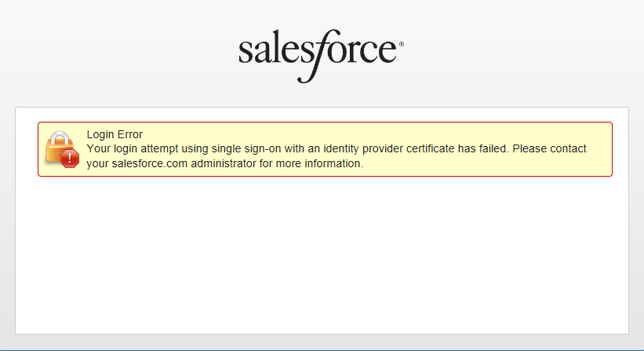This screenshot has width=644, height=351.
Task: Click the blank white content panel
Action: [x=322, y=255]
